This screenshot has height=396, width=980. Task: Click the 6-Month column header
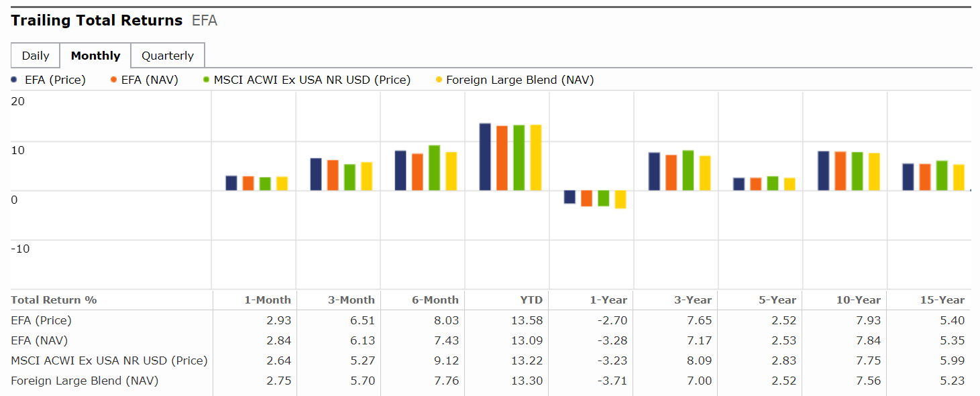pos(435,300)
